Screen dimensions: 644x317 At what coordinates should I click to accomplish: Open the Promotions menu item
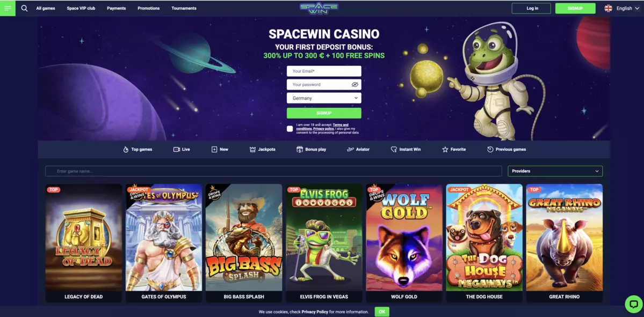(149, 8)
